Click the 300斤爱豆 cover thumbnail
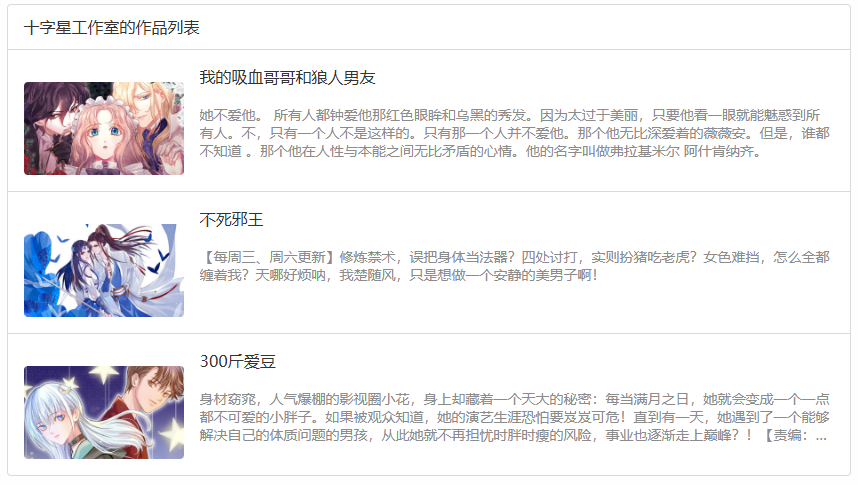The width and height of the screenshot is (858, 485). 104,412
